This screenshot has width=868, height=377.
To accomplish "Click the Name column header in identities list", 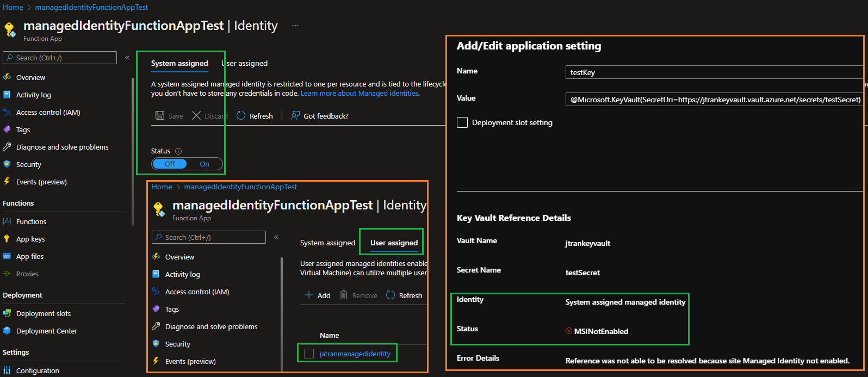I will [330, 335].
